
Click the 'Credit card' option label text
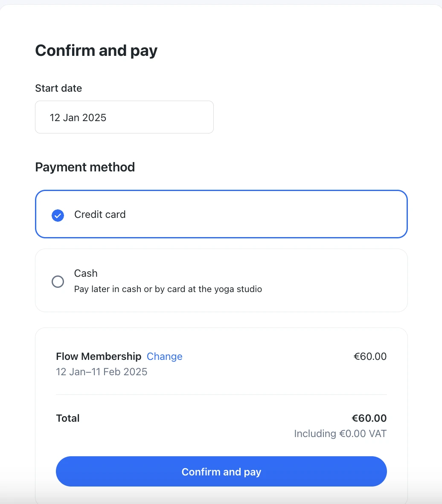100,214
